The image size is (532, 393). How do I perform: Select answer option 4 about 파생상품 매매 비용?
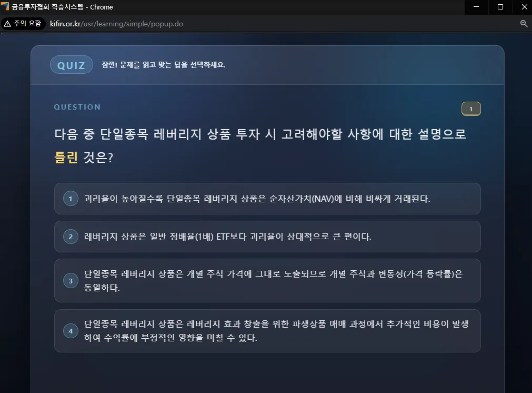click(267, 331)
